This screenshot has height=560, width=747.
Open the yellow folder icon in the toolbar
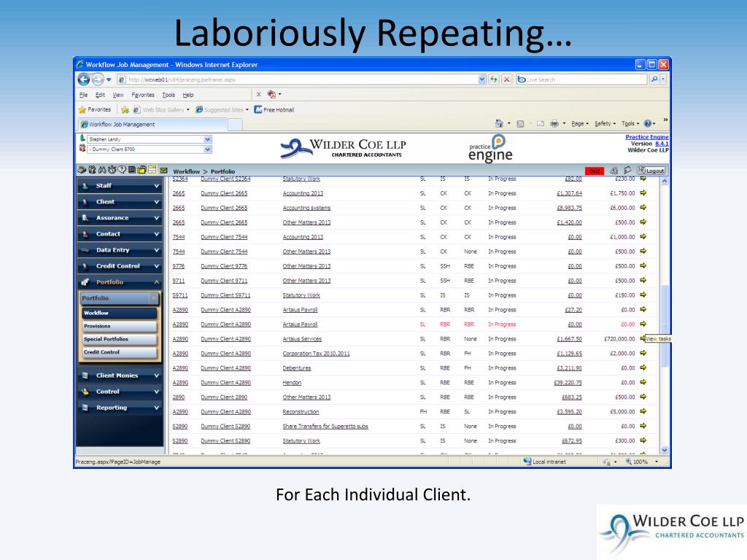142,170
